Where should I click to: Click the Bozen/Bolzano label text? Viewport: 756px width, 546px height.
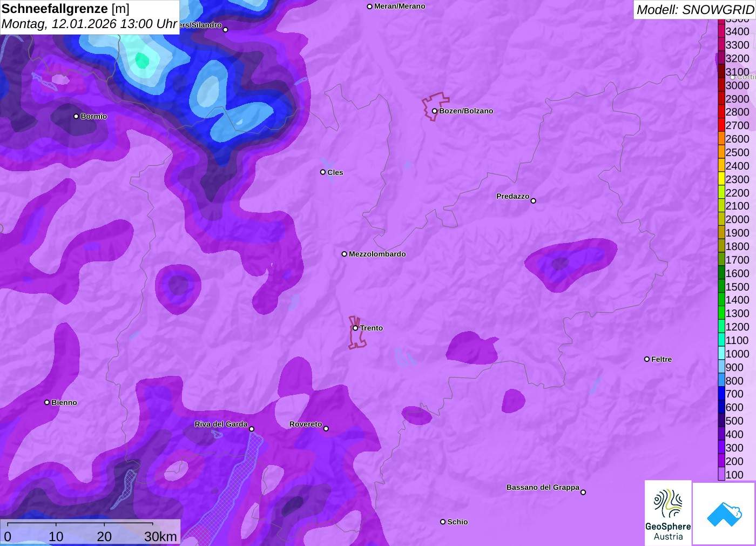tap(466, 111)
